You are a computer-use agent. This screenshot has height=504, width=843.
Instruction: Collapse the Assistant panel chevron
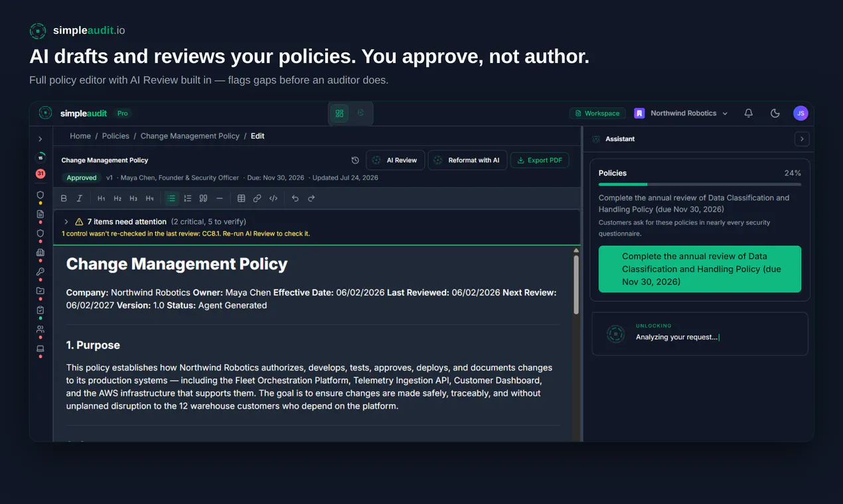coord(802,139)
